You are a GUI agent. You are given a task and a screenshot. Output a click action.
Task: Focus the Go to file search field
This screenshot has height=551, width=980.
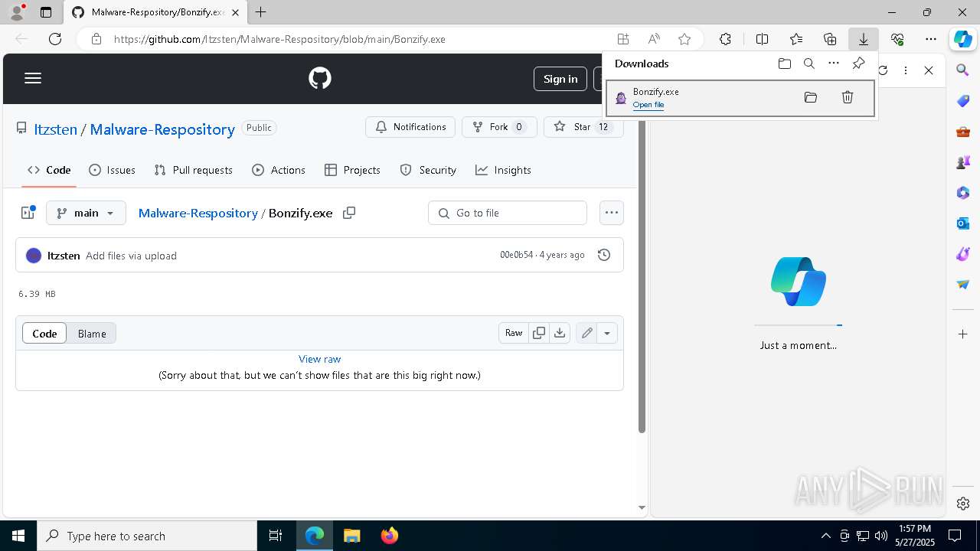[508, 213]
